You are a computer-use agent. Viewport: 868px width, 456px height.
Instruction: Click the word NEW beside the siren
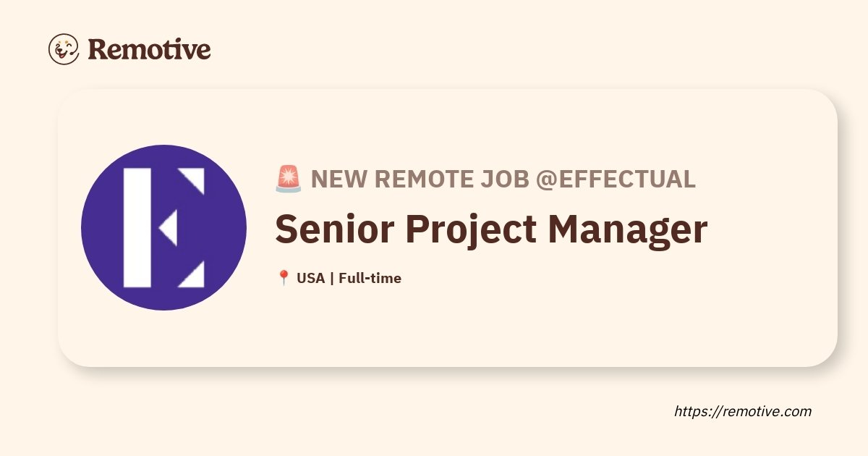(339, 179)
